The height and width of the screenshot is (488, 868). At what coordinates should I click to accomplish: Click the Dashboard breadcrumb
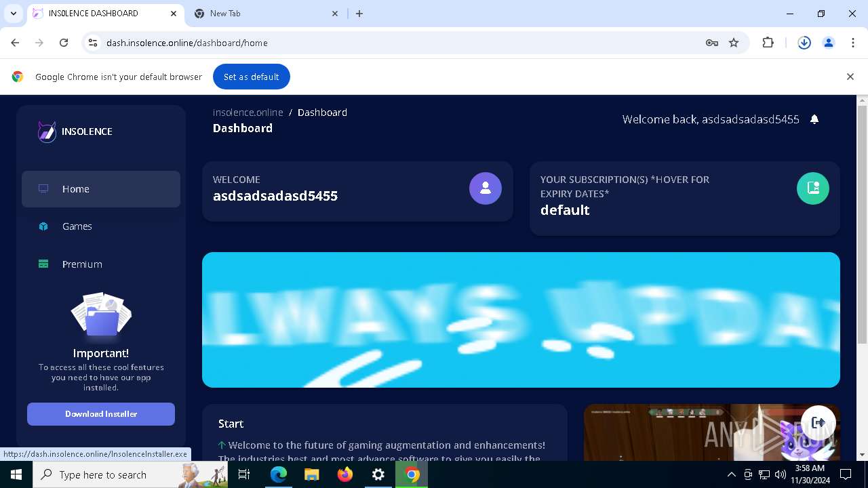pyautogui.click(x=322, y=113)
